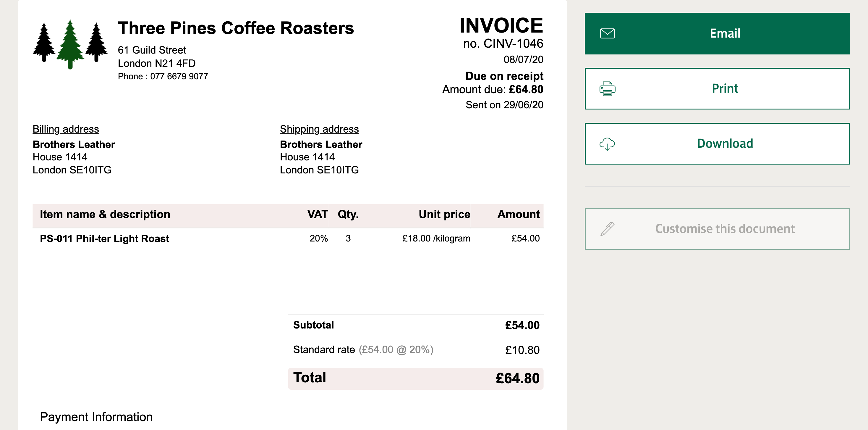Click the envelope icon on the Email button
Viewport: 868px width, 430px height.
pyautogui.click(x=607, y=33)
